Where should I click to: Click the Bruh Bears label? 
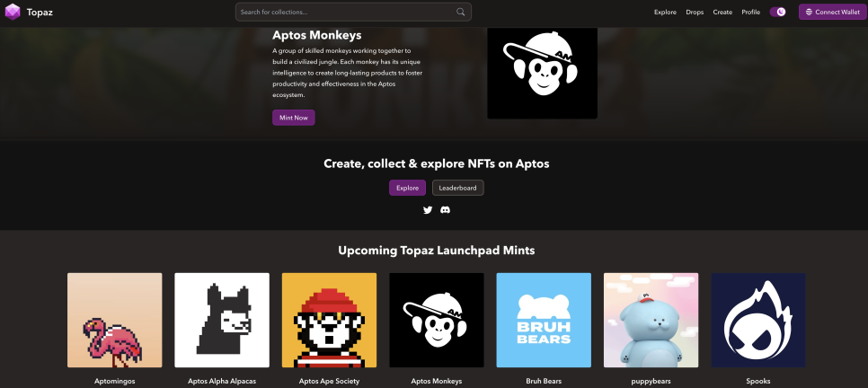coord(544,381)
